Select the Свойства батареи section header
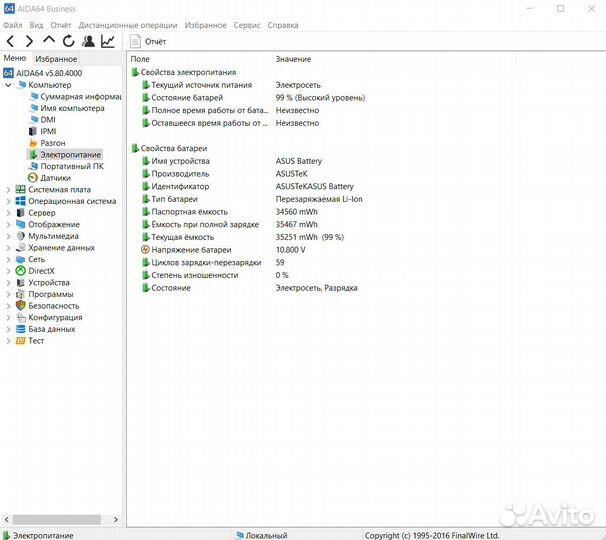The image size is (606, 540). point(174,148)
